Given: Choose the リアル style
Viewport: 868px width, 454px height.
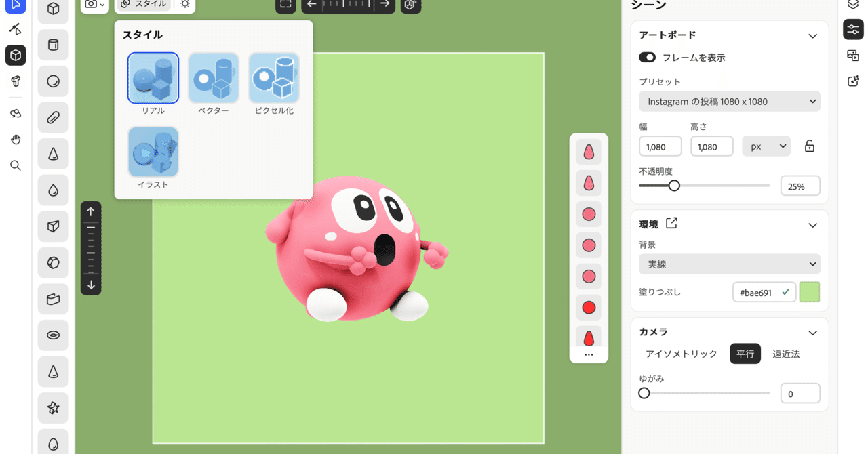Looking at the screenshot, I should (153, 78).
